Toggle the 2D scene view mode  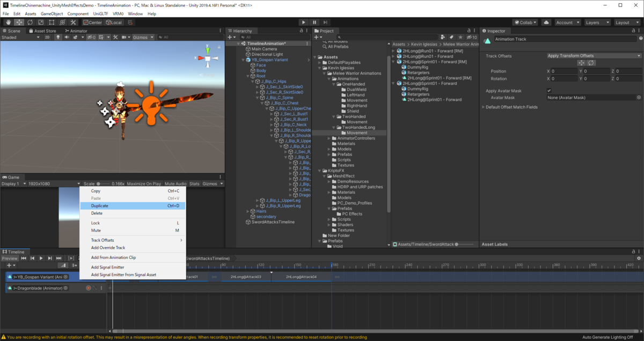click(47, 37)
